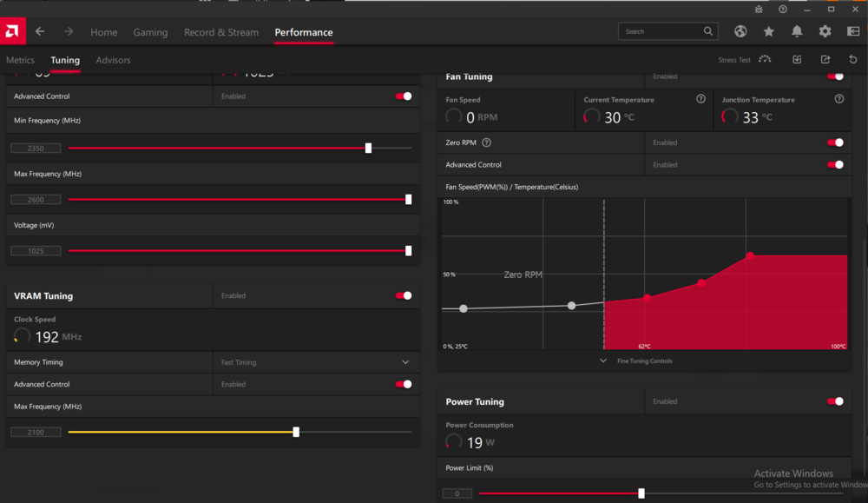The width and height of the screenshot is (868, 503).
Task: Click the reset tuning arrow icon
Action: pos(853,59)
